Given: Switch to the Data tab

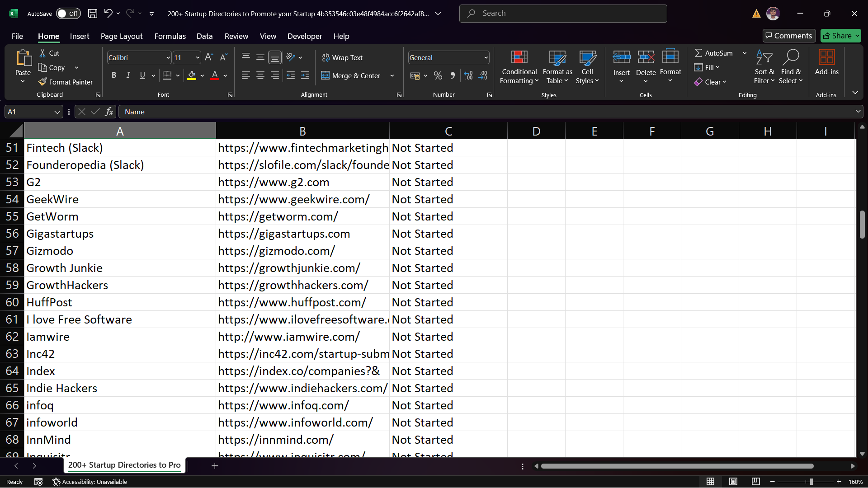Looking at the screenshot, I should pyautogui.click(x=204, y=36).
